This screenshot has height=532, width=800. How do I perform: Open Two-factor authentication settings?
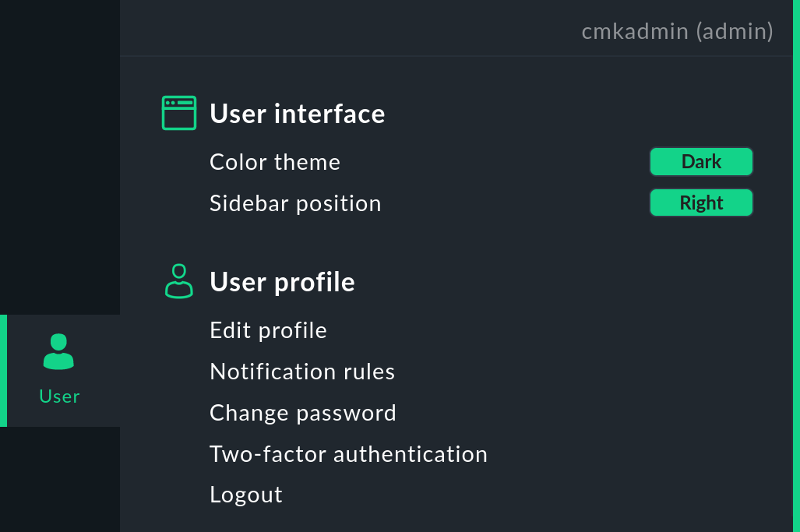tap(348, 454)
